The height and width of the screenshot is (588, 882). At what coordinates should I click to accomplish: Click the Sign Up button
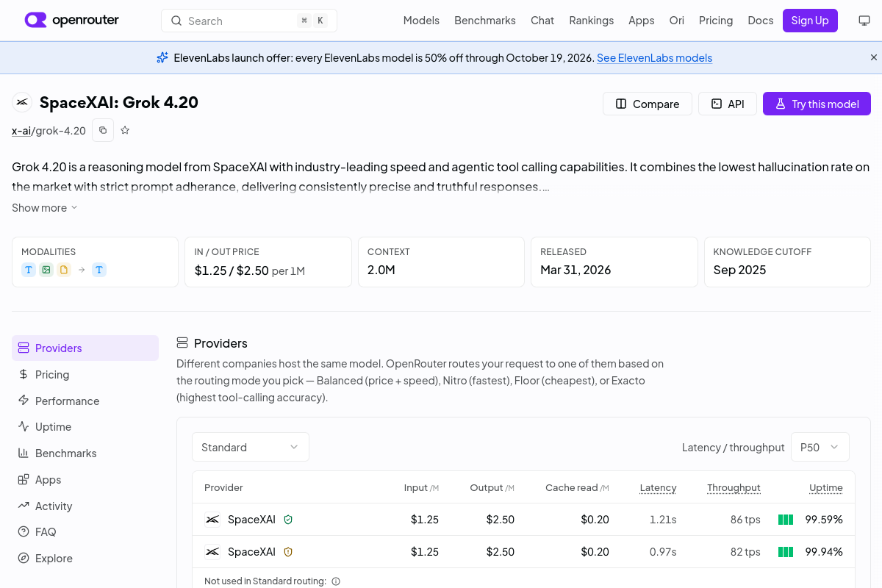(x=810, y=21)
